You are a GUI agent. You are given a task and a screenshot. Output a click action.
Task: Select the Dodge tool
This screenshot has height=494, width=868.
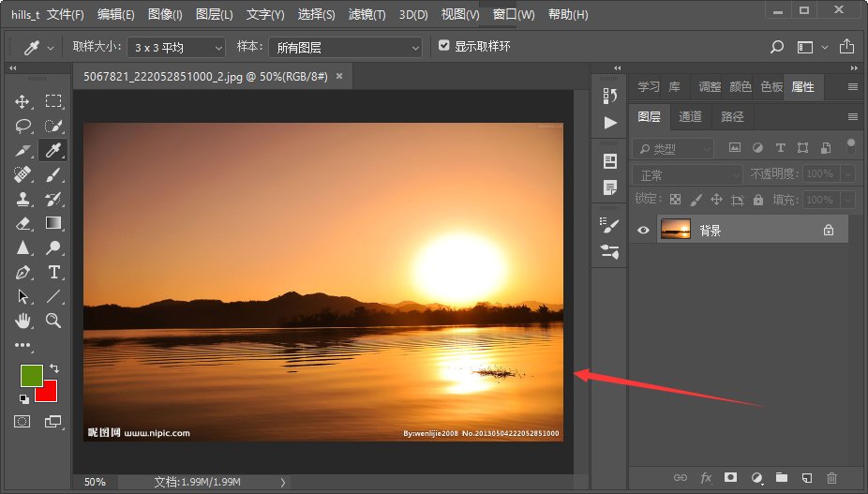coord(53,247)
